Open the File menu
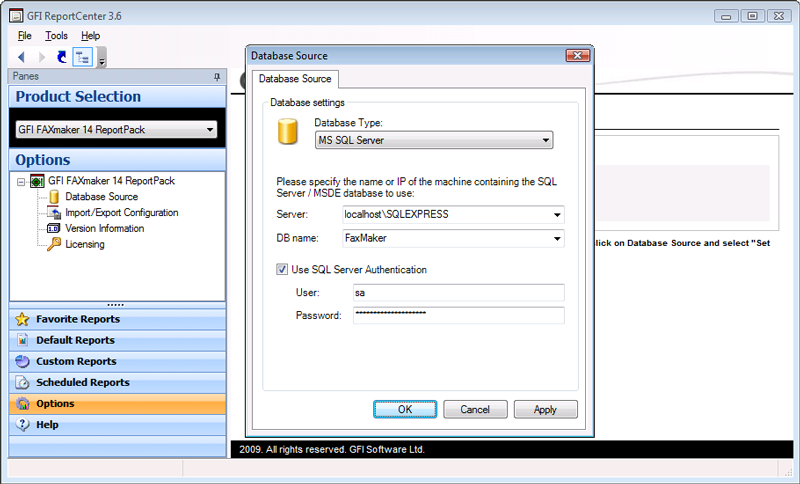 [x=24, y=36]
